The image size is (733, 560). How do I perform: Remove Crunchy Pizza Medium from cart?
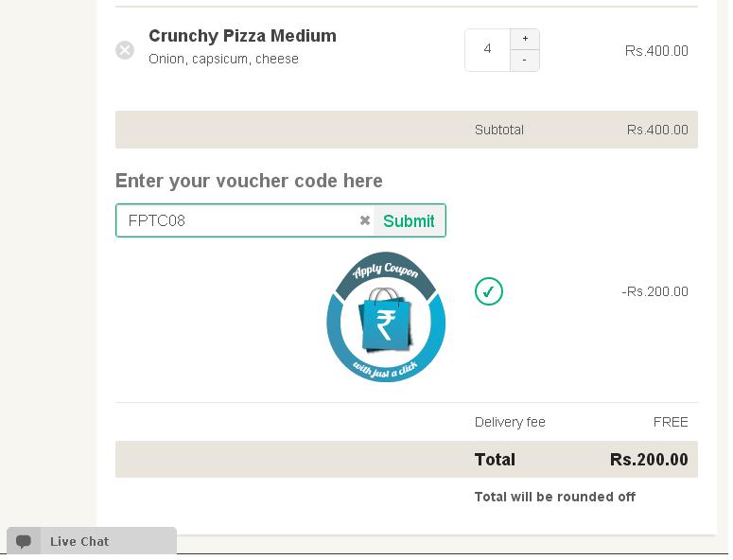point(125,50)
